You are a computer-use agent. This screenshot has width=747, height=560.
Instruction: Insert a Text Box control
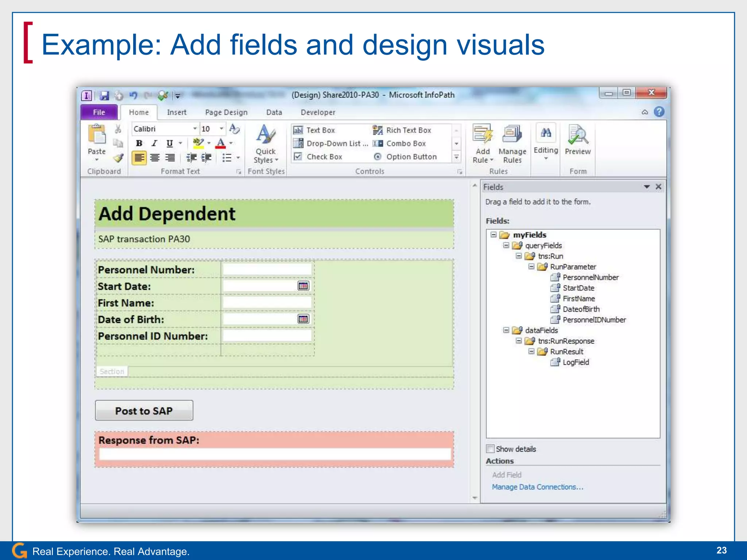tap(314, 130)
